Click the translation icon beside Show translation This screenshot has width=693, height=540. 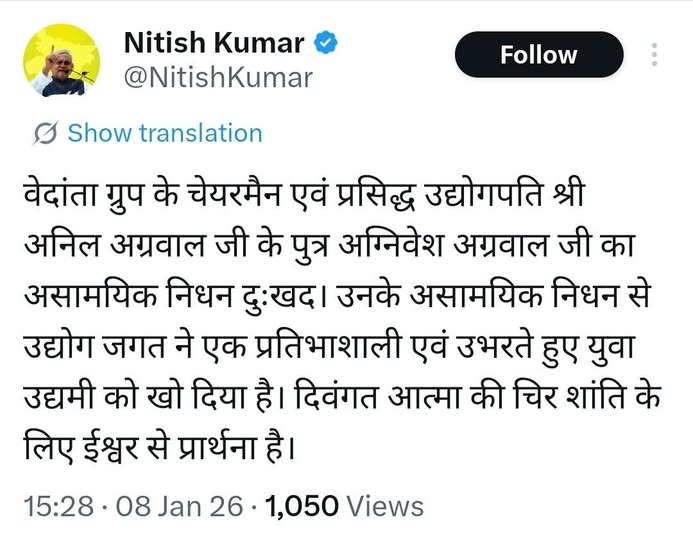46,133
